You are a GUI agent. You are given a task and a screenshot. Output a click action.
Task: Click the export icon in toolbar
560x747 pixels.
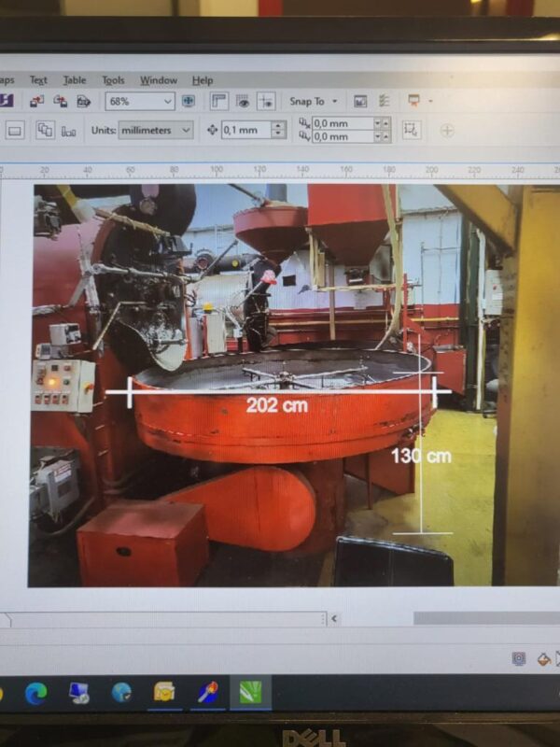61,101
